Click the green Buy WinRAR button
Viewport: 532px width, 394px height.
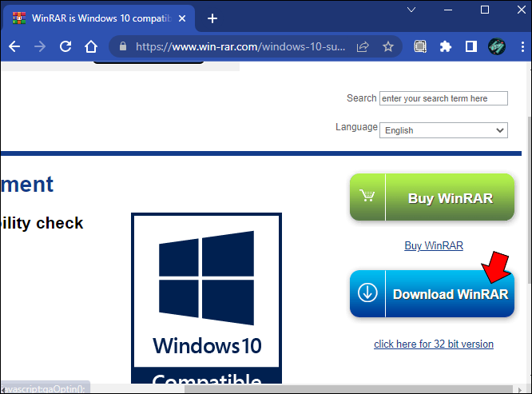tap(432, 197)
